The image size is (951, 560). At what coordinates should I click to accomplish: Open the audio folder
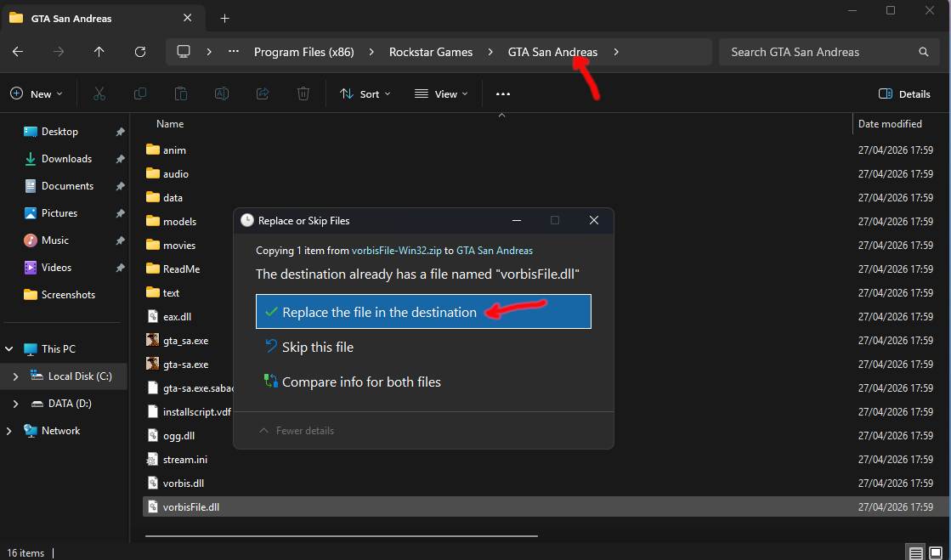pyautogui.click(x=167, y=173)
